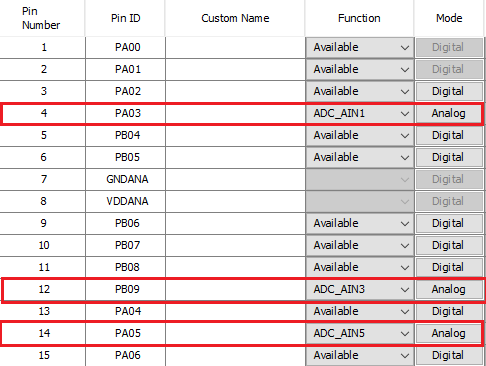Open the Function dropdown for pin PA00
The width and height of the screenshot is (486, 366).
(x=360, y=47)
